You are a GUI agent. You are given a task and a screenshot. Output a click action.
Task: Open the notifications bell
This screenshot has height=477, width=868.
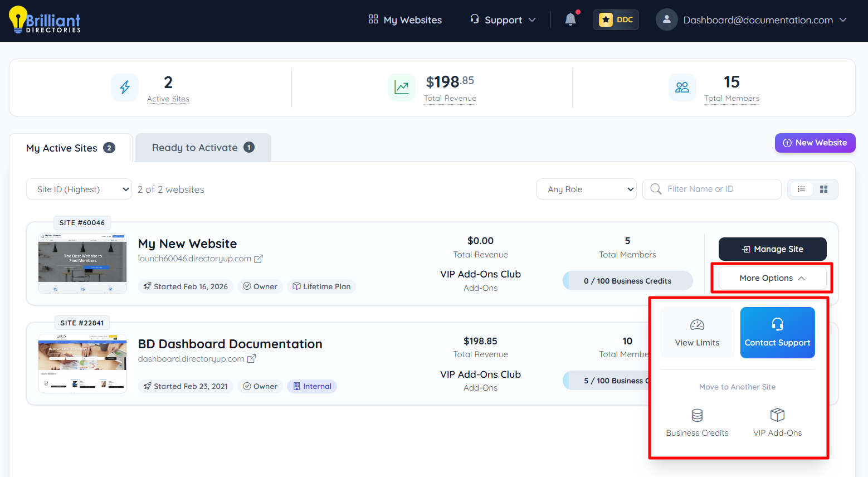tap(570, 20)
